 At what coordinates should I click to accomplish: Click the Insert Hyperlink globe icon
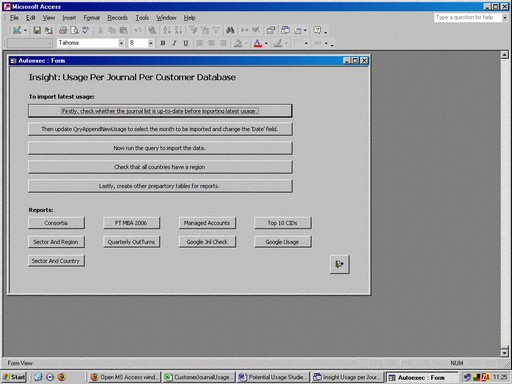click(x=152, y=30)
